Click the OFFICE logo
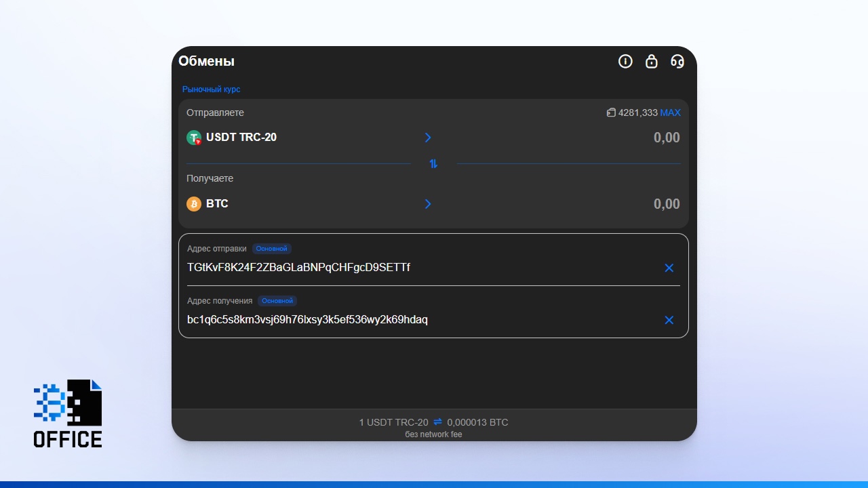This screenshot has height=488, width=868. [x=68, y=413]
